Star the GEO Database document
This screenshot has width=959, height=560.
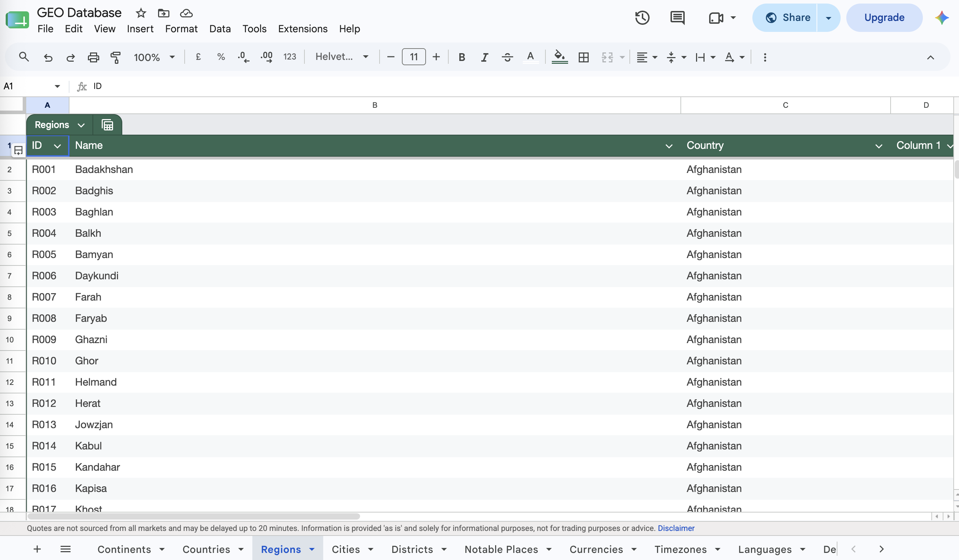pos(141,13)
